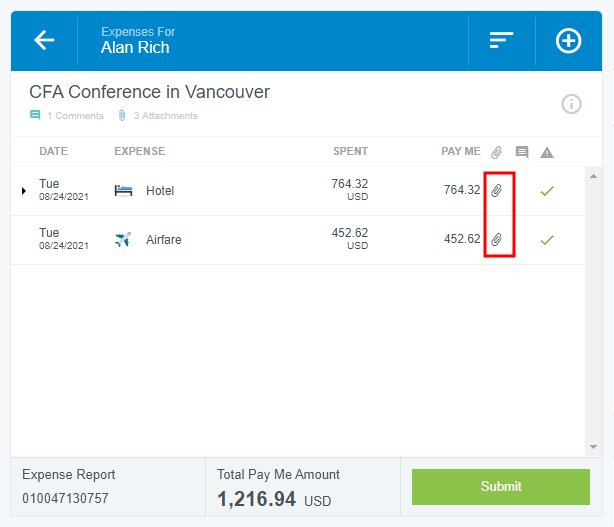Open report info icon
Viewport: 614px width, 527px height.
click(x=571, y=104)
